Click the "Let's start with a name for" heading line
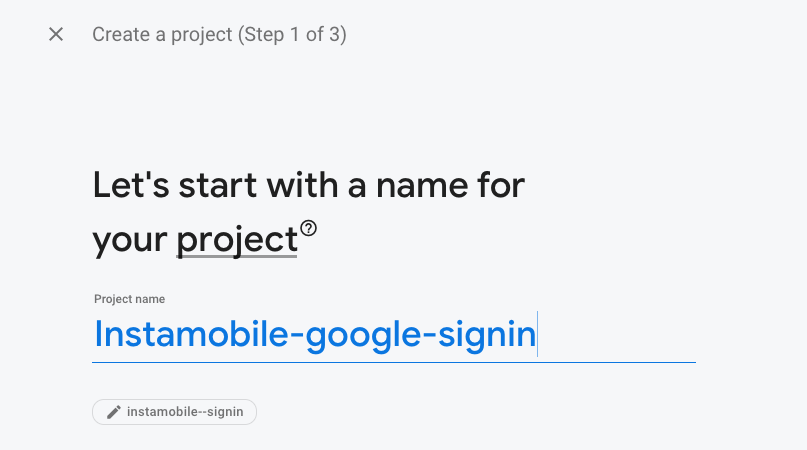The image size is (807, 450). 308,186
